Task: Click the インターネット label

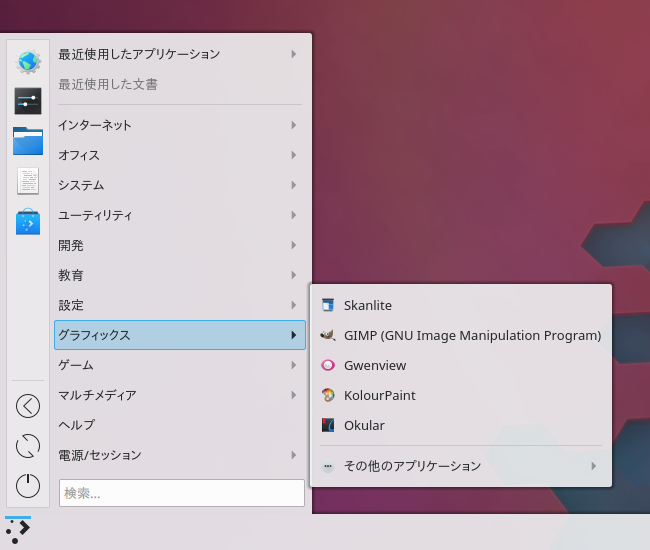Action: click(95, 125)
